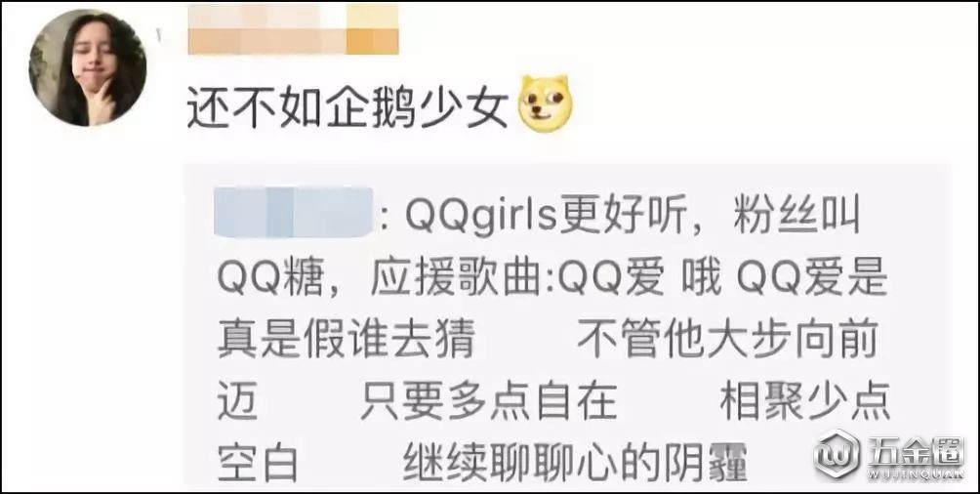Click the word QQgirls in the quoted reply

coord(481,216)
